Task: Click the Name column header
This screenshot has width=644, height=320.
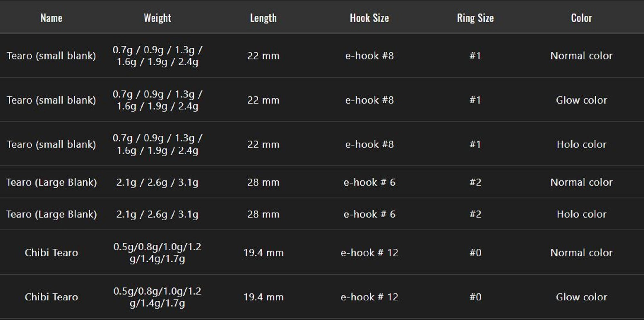Action: [x=51, y=18]
